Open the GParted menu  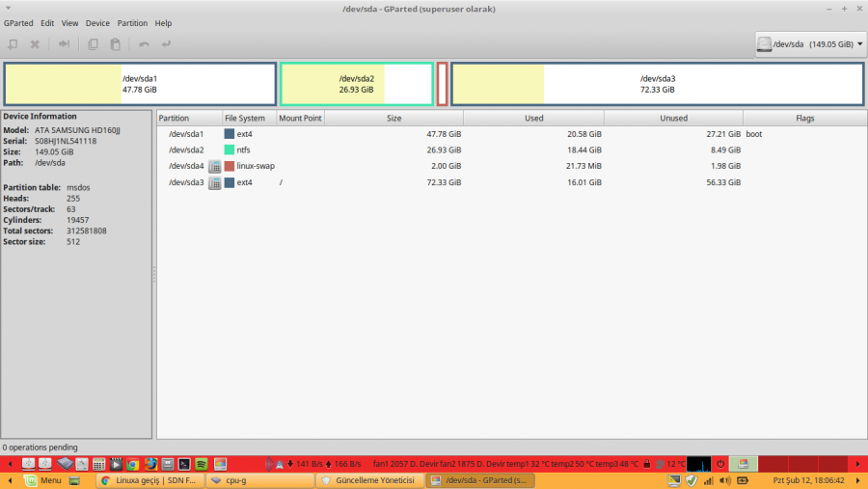[18, 23]
